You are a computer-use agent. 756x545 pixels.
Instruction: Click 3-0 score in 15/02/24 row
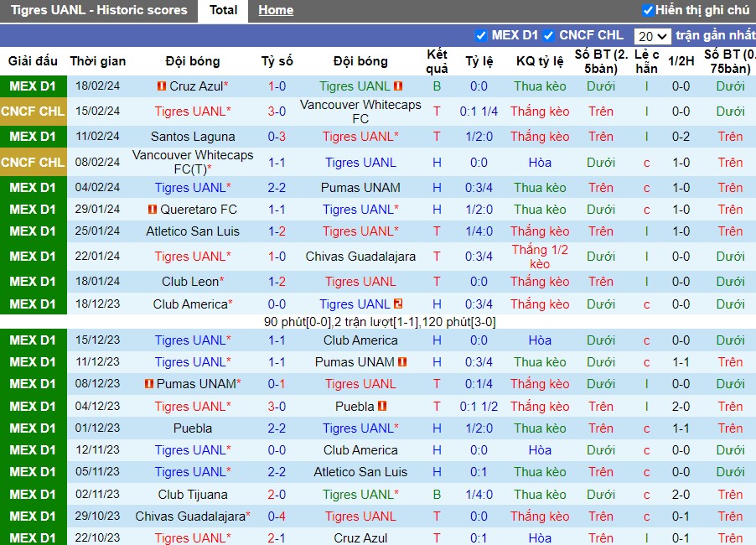click(x=277, y=112)
